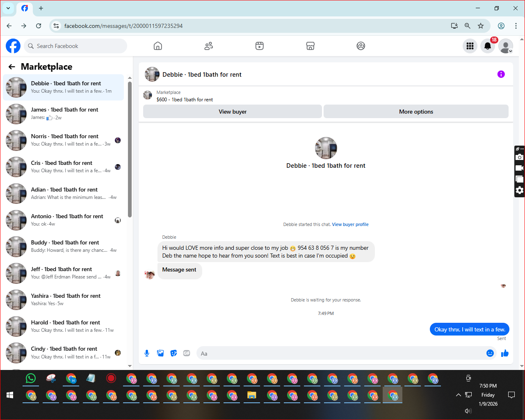The height and width of the screenshot is (420, 525).
Task: Open the Jeff 1bed 1bath conversation
Action: click(x=64, y=273)
